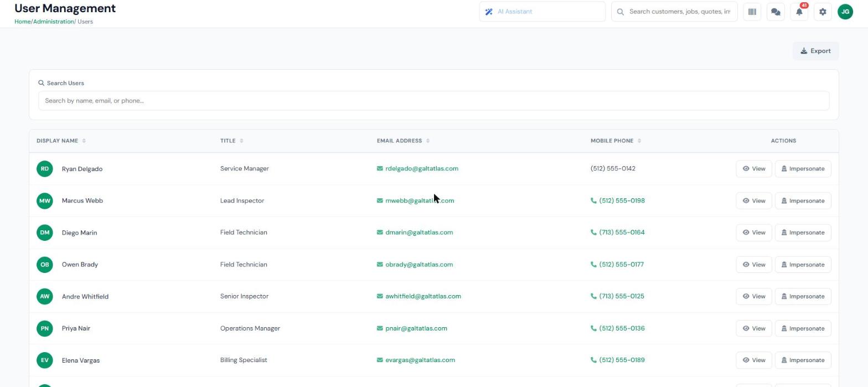Impersonate Marcus Webb
This screenshot has height=387, width=868.
click(803, 201)
